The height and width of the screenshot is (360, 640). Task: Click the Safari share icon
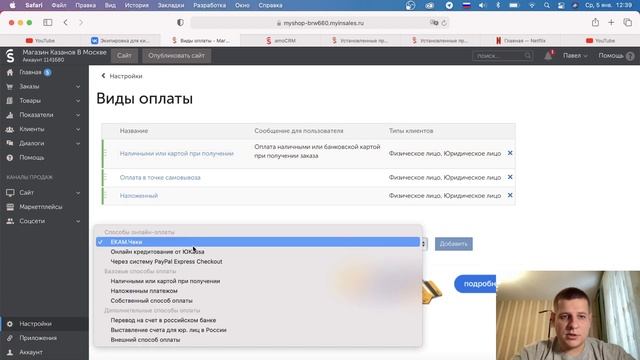[596, 22]
